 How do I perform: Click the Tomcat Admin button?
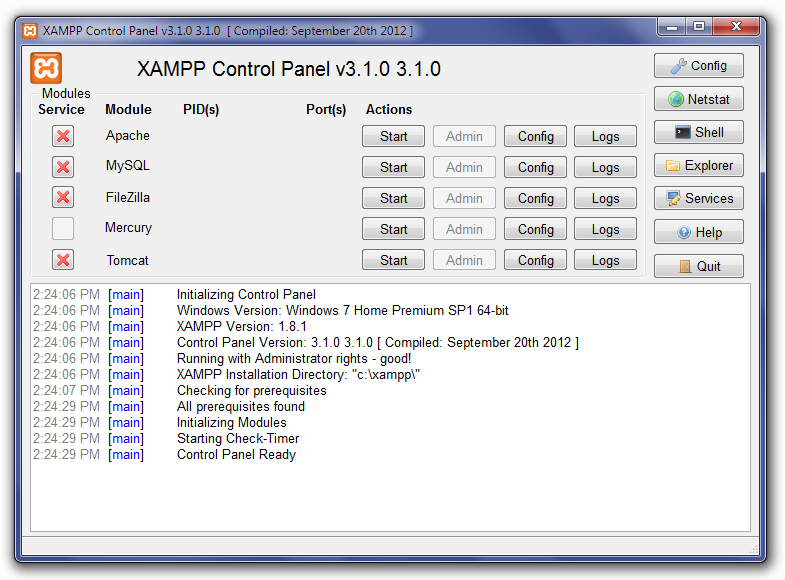[x=465, y=260]
